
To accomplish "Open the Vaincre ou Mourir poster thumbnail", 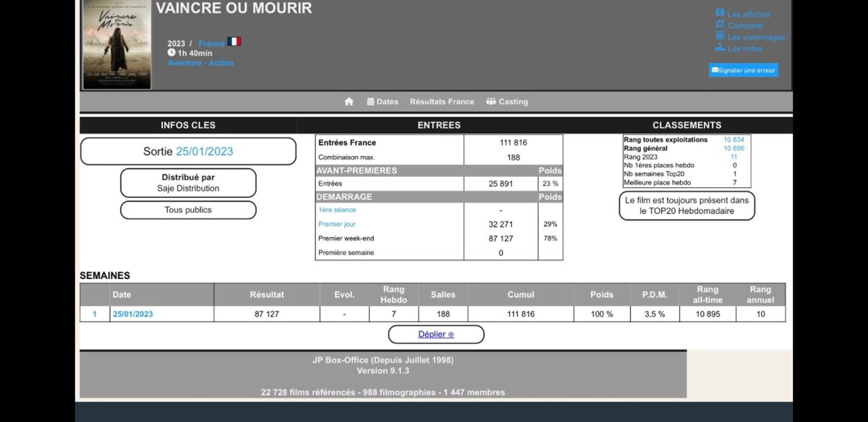I will point(117,45).
